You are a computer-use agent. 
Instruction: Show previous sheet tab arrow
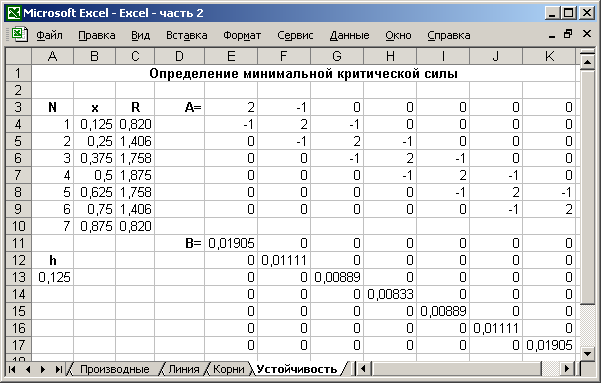tap(28, 370)
